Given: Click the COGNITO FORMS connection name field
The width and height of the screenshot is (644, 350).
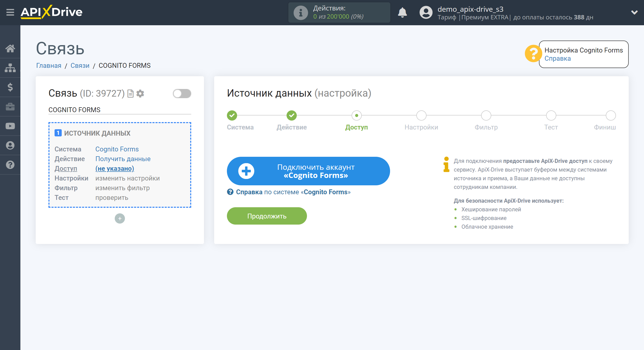Looking at the screenshot, I should click(x=120, y=110).
